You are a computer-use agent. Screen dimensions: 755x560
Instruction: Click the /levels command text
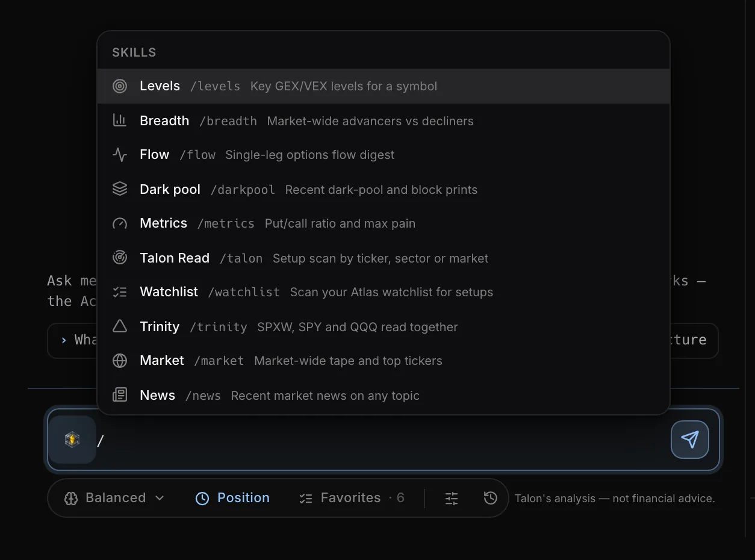tap(215, 86)
